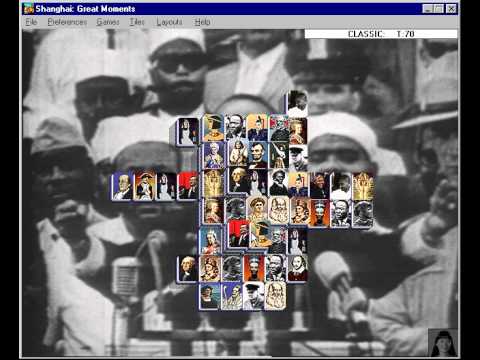Open the Layouts menu
Screen dimensions: 480x360
point(169,22)
